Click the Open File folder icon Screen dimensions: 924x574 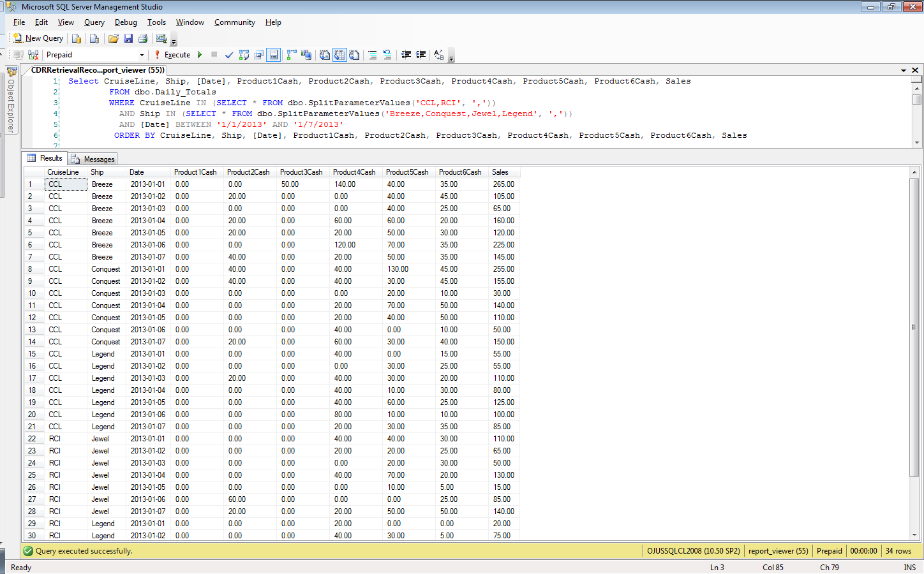tap(114, 38)
